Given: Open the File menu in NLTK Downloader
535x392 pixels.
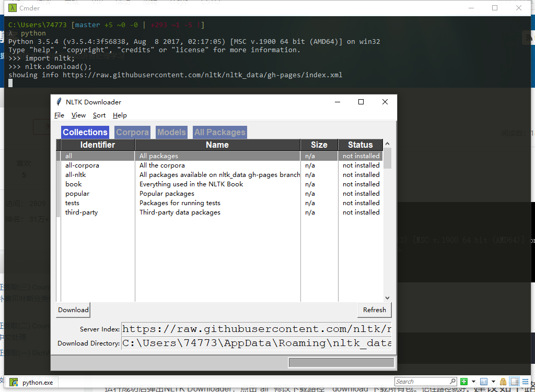Looking at the screenshot, I should (59, 115).
